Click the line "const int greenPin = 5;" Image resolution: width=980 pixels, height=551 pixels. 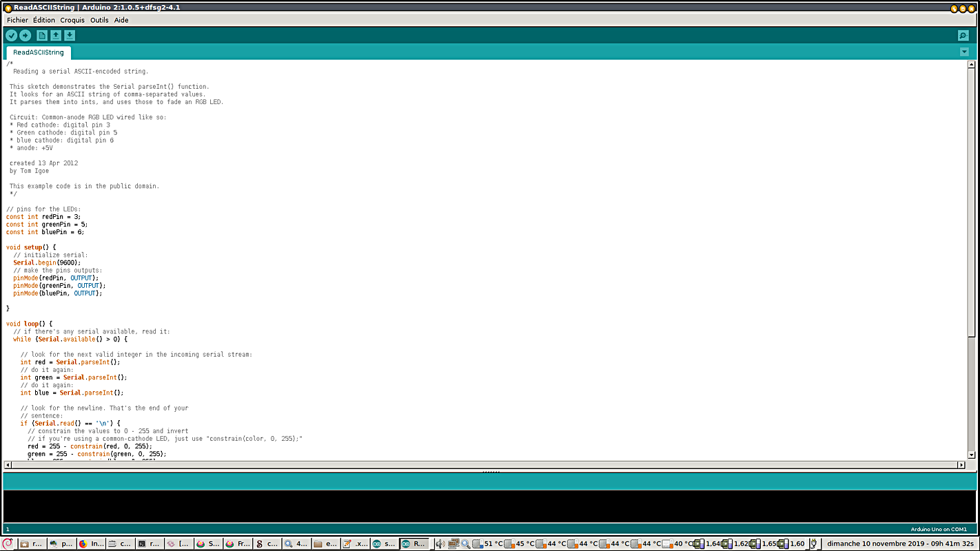47,224
